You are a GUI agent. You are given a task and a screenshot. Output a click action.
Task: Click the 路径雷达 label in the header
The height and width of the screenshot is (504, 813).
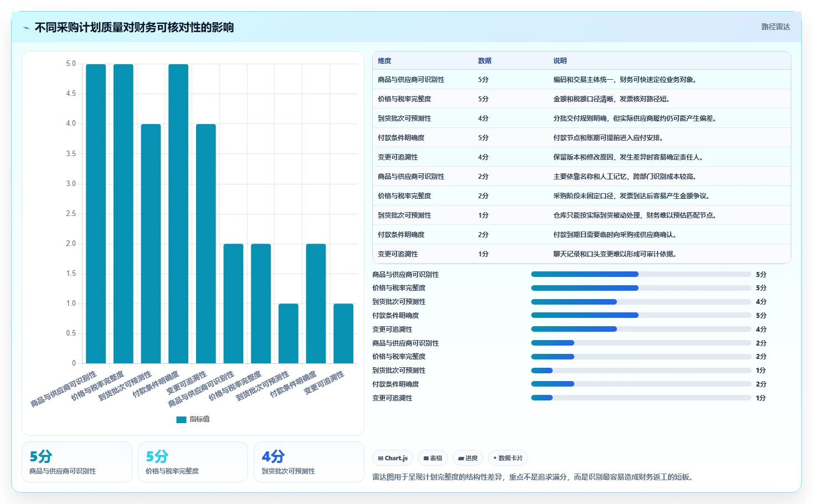point(775,27)
